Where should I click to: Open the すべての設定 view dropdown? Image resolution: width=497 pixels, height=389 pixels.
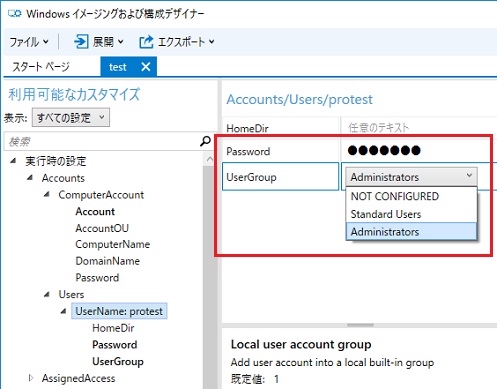pyautogui.click(x=71, y=117)
